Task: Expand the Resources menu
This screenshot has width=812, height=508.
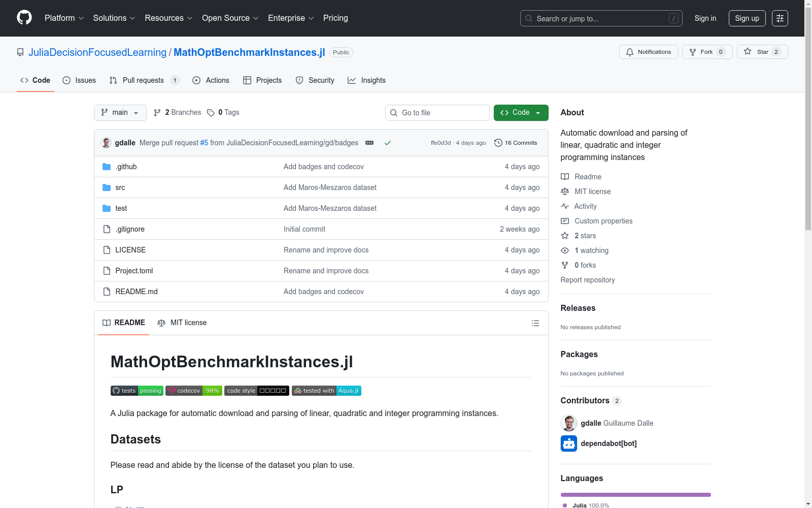Action: click(169, 18)
